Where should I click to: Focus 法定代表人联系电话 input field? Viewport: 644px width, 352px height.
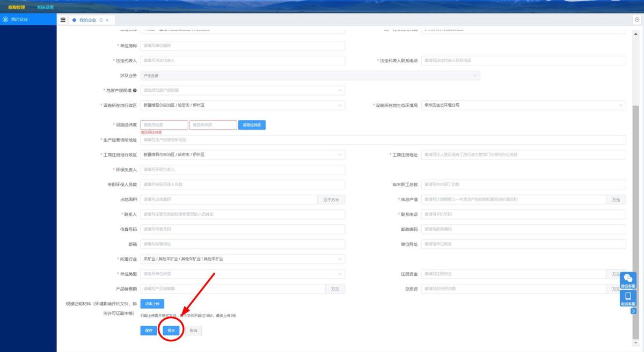[524, 61]
